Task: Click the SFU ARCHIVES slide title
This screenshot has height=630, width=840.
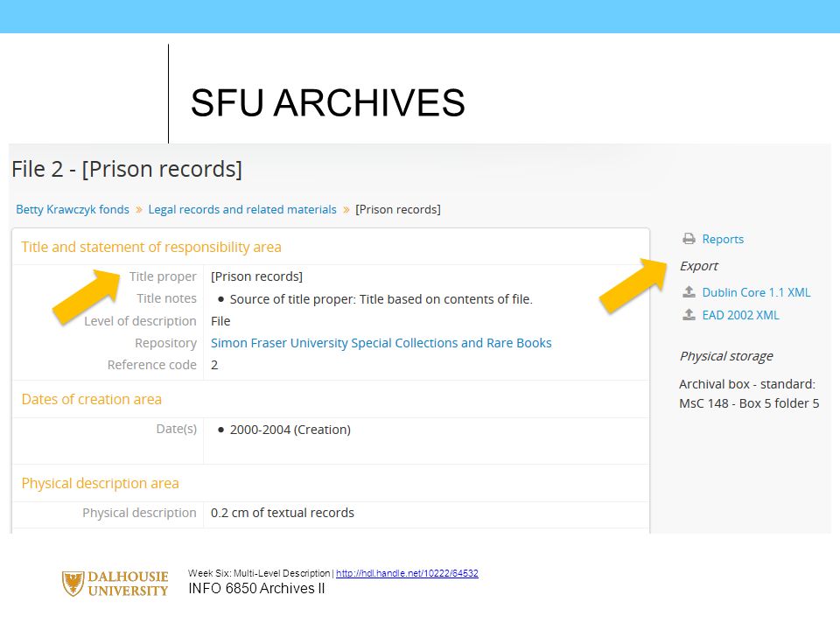Action: click(328, 103)
